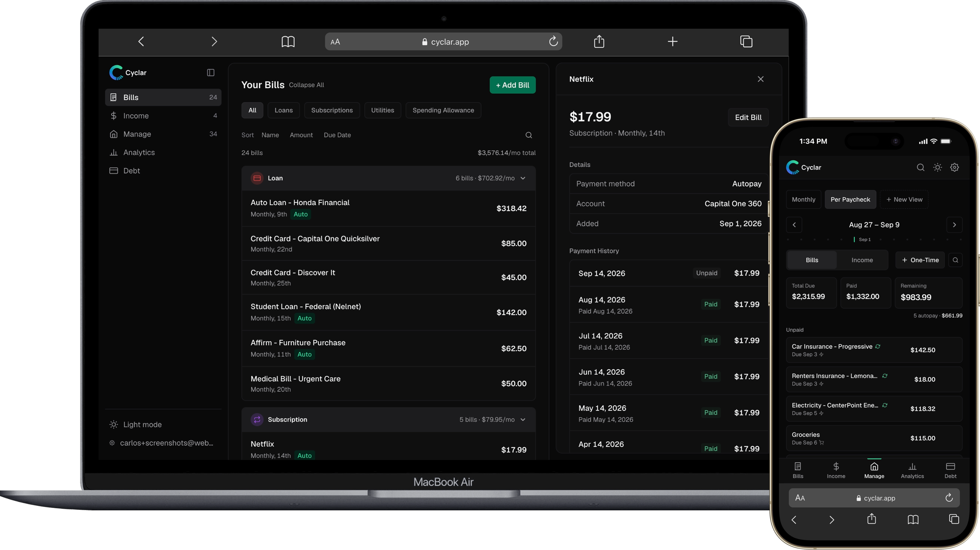The image size is (980, 550).
Task: Collapse the Cyclar sidebar panel icon
Action: (x=210, y=73)
